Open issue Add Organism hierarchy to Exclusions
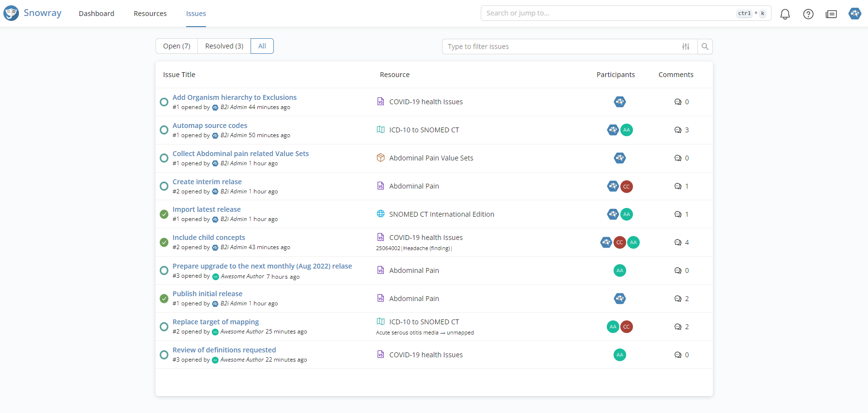Viewport: 868px width, 413px height. pos(234,97)
